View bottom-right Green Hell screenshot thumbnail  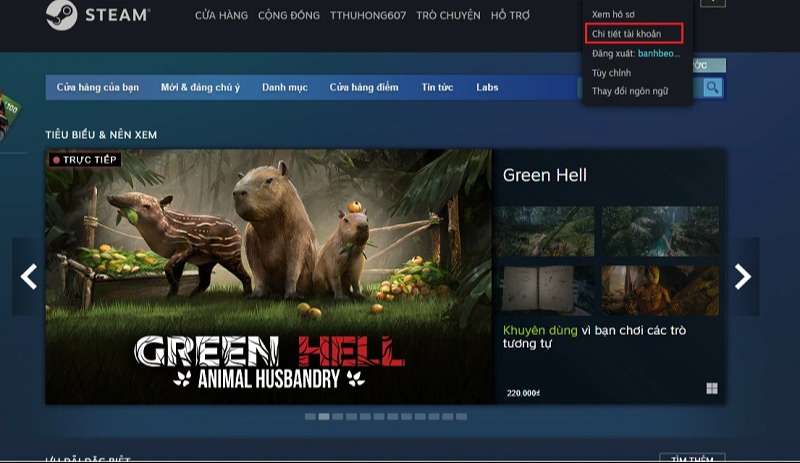point(660,290)
